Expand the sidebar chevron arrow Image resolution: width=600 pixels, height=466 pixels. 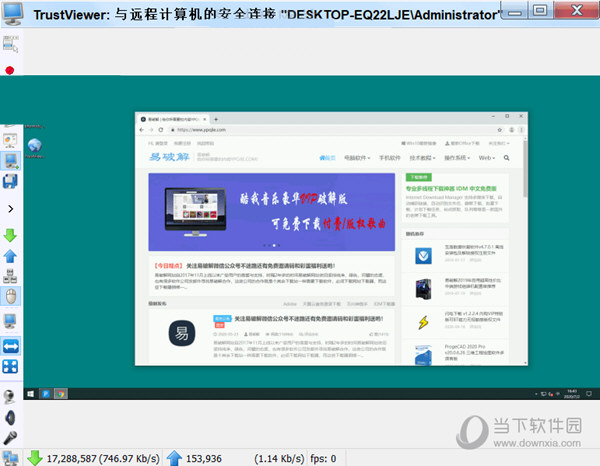[11, 209]
